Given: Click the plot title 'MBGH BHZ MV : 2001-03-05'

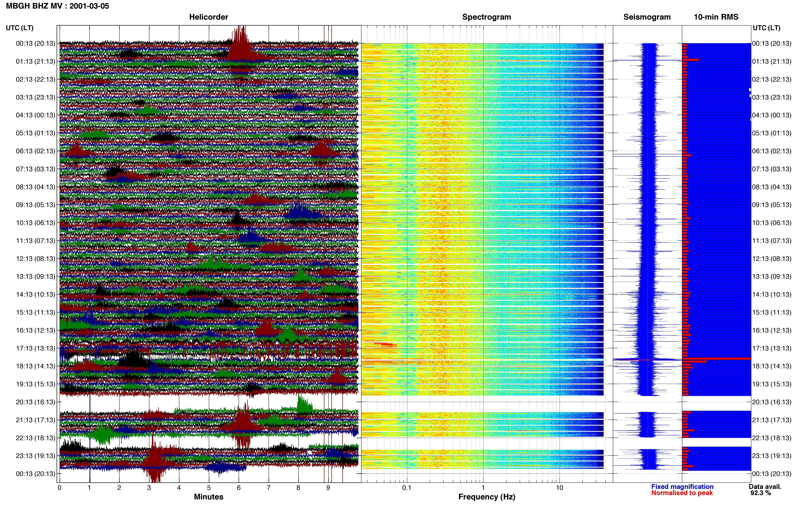Looking at the screenshot, I should [57, 6].
